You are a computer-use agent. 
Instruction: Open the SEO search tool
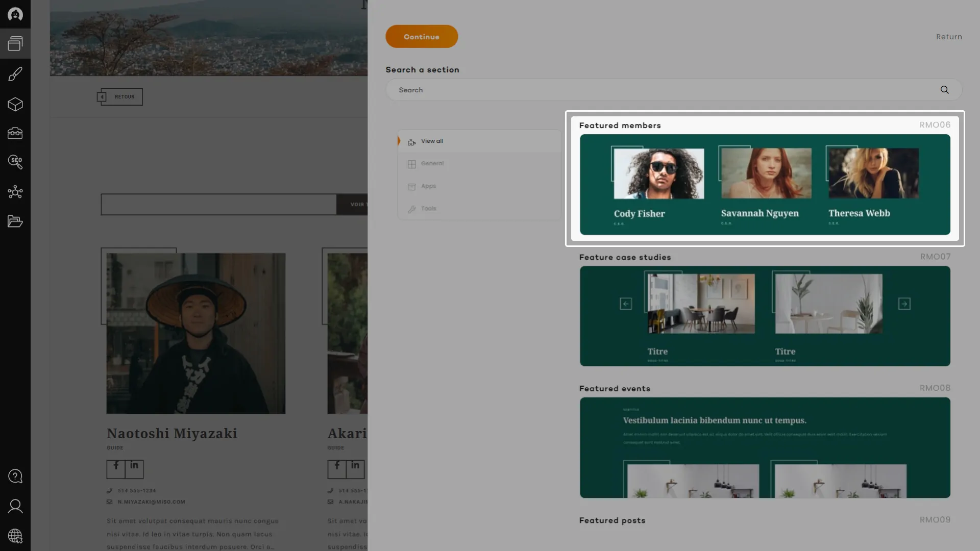tap(15, 162)
